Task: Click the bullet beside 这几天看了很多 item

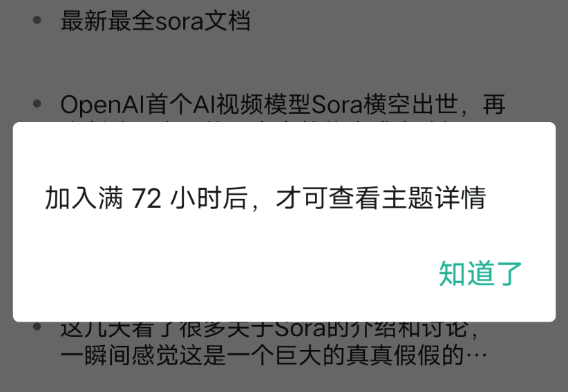Action: tap(37, 327)
